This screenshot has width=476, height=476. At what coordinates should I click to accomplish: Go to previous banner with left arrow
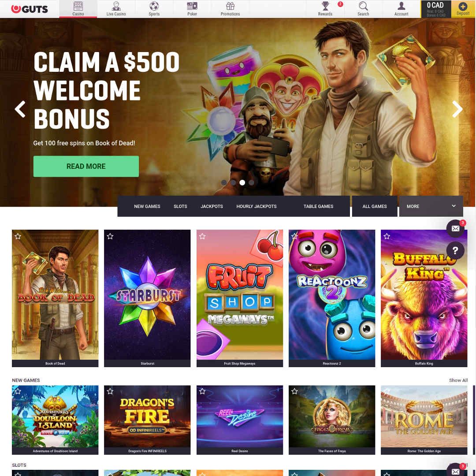(x=20, y=109)
